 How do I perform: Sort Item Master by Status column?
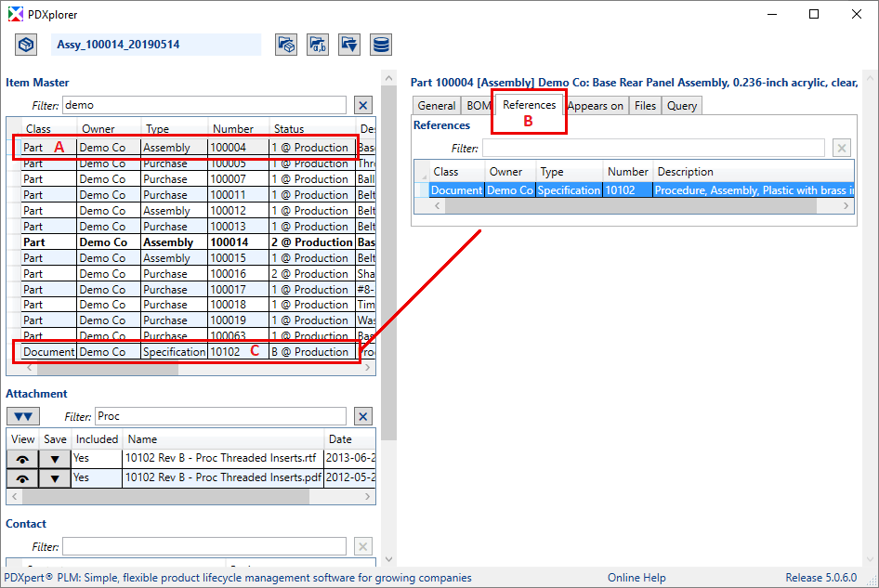tap(312, 129)
